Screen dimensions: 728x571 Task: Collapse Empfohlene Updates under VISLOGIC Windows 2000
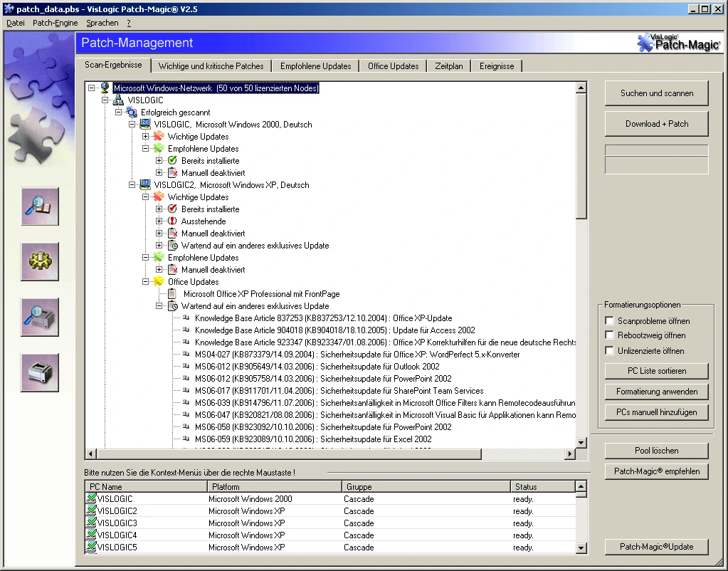[145, 148]
